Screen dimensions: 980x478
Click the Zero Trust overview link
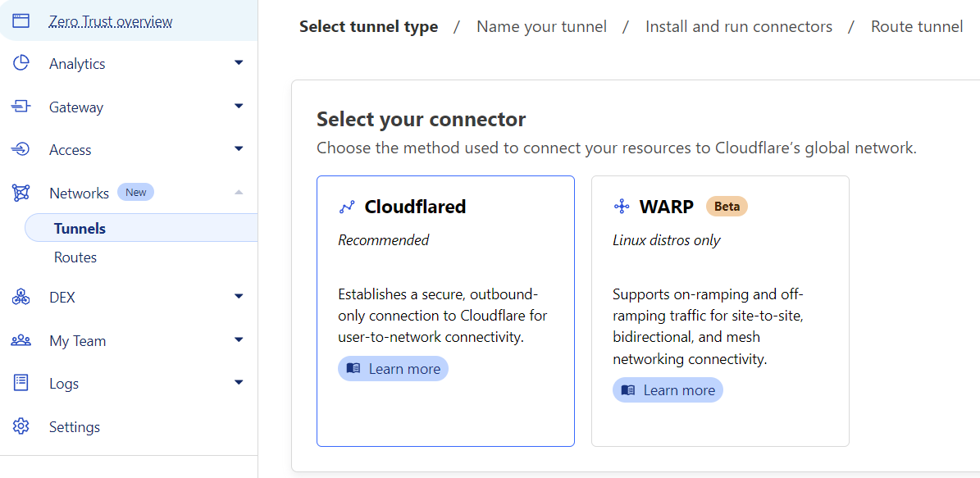pyautogui.click(x=111, y=21)
